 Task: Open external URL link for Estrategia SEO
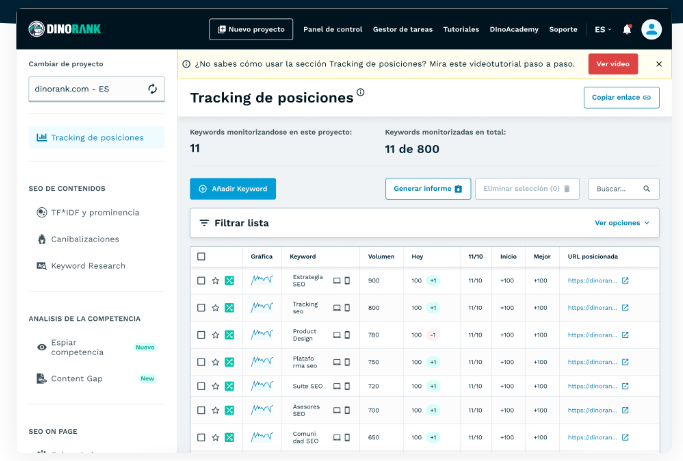(625, 281)
